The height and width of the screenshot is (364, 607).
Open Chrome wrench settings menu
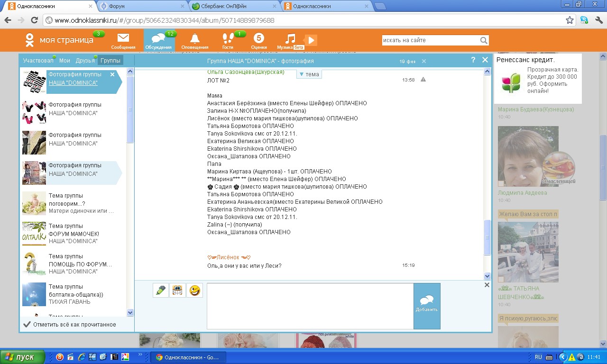click(598, 20)
